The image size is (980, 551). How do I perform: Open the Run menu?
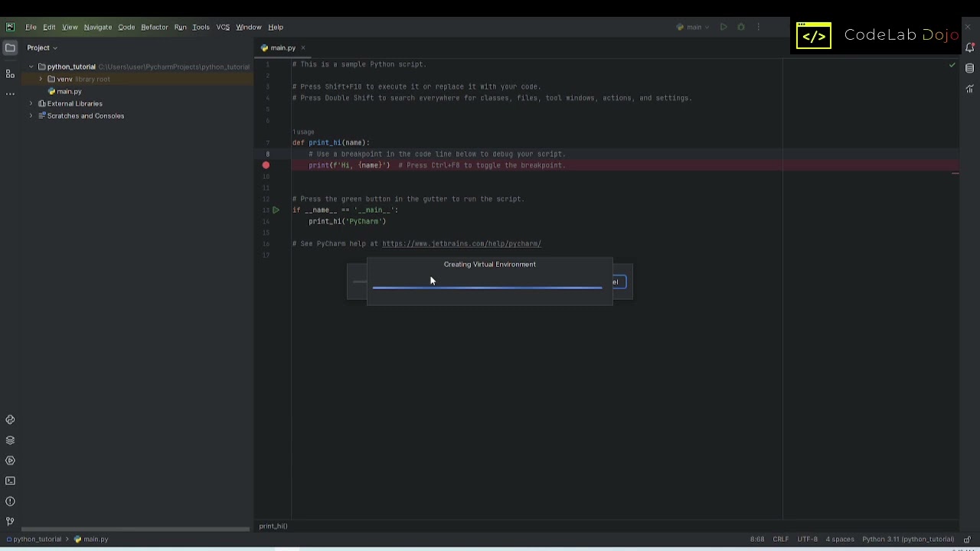[180, 27]
